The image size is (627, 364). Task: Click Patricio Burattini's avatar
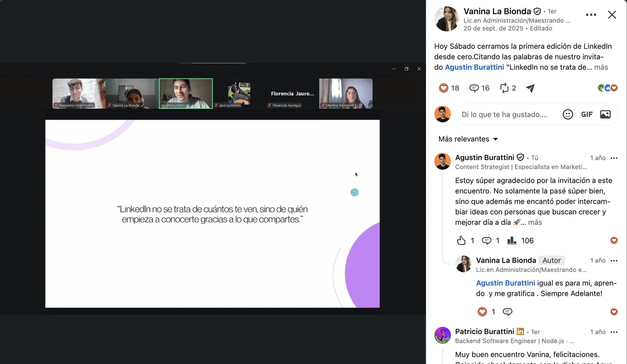click(x=443, y=336)
